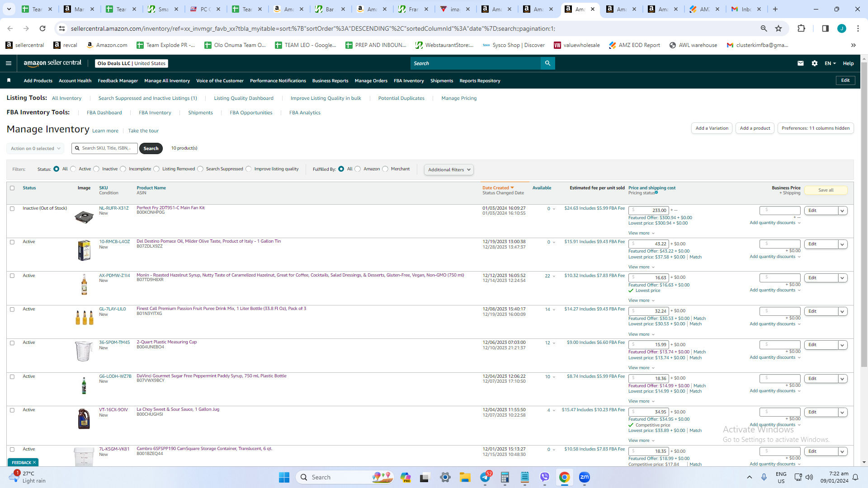Open File Explorer from the taskbar

465,477
